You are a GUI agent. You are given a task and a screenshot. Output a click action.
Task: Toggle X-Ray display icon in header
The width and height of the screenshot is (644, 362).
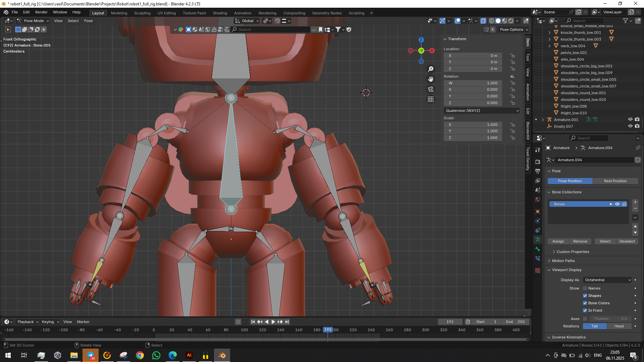click(x=483, y=21)
